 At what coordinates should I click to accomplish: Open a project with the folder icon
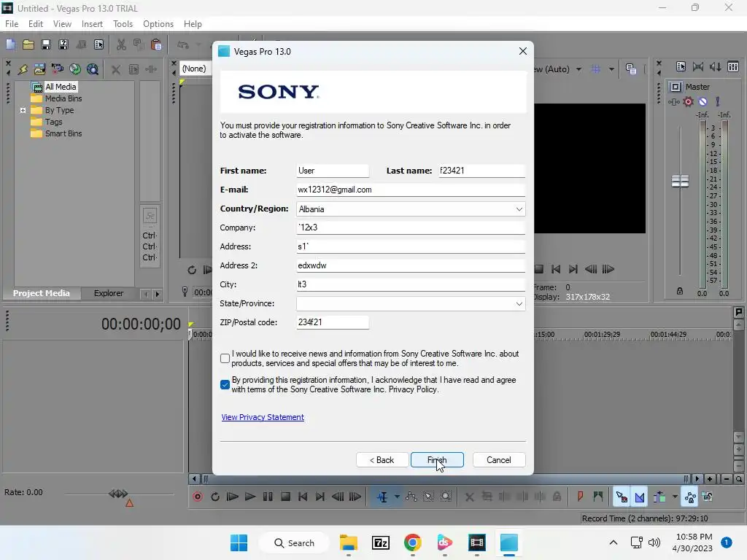[28, 44]
